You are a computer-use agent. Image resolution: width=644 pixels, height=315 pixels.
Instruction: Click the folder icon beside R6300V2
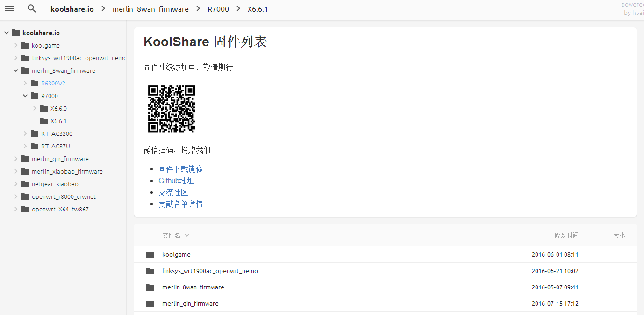34,83
